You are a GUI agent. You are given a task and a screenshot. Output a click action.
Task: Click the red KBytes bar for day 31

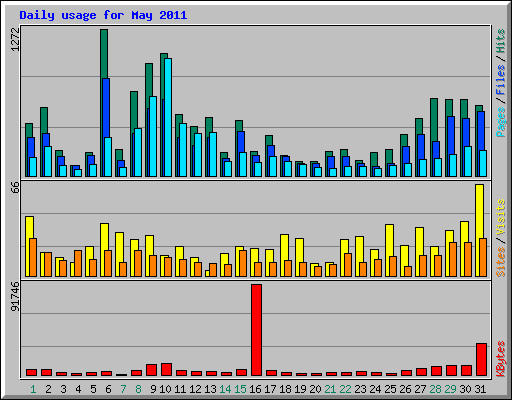pyautogui.click(x=481, y=359)
